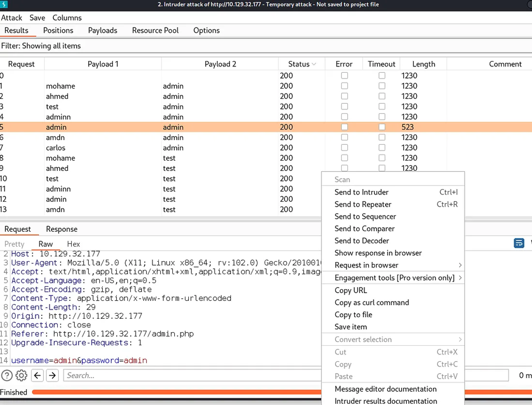
Task: Select the Raw view tab
Action: pos(46,244)
